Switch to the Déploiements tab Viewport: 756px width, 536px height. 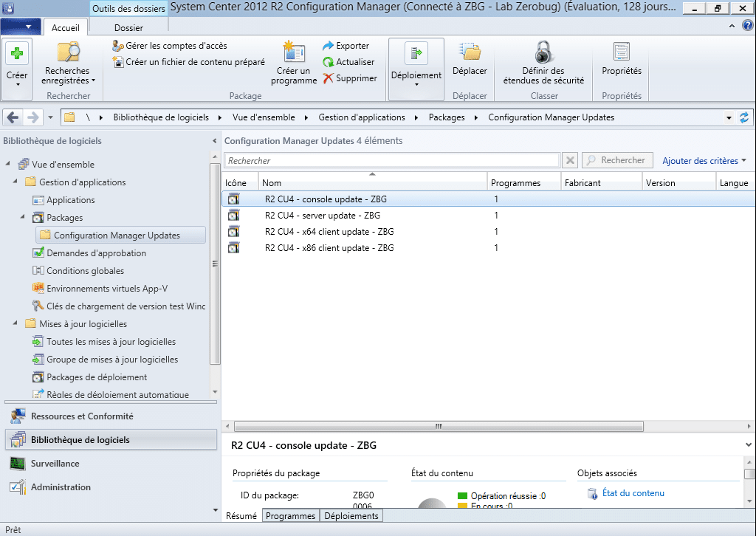351,516
